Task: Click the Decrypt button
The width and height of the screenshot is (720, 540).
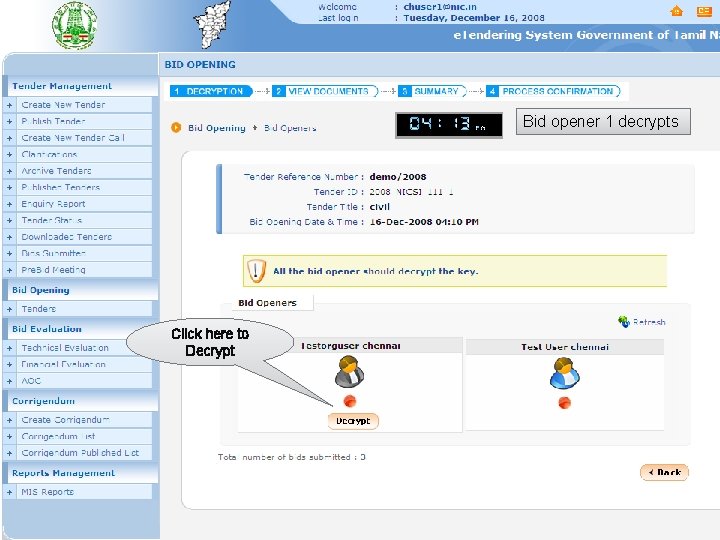Action: (x=353, y=421)
